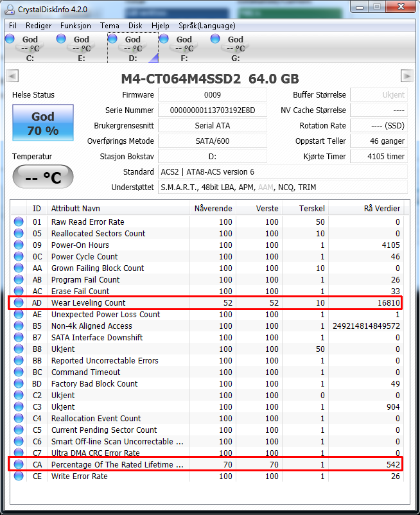Image resolution: width=420 pixels, height=515 pixels.
Task: Click the Rå Verdier column header
Action: coord(367,209)
